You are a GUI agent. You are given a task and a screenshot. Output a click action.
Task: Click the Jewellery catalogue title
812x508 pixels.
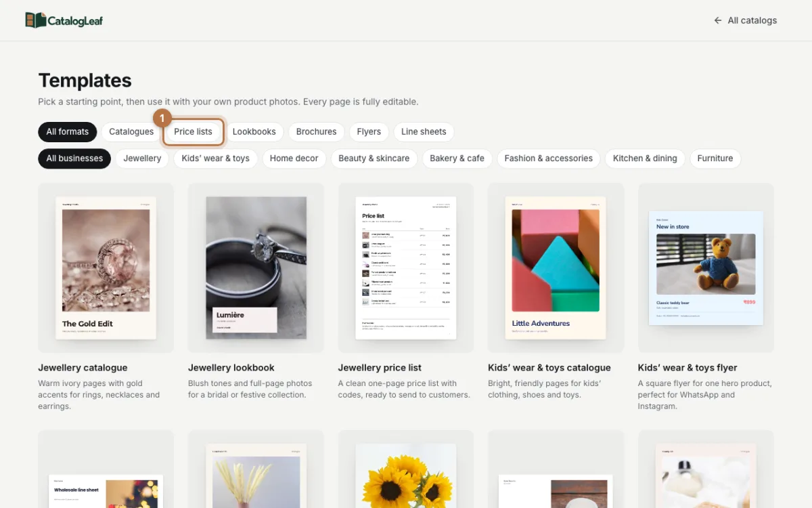click(x=83, y=368)
